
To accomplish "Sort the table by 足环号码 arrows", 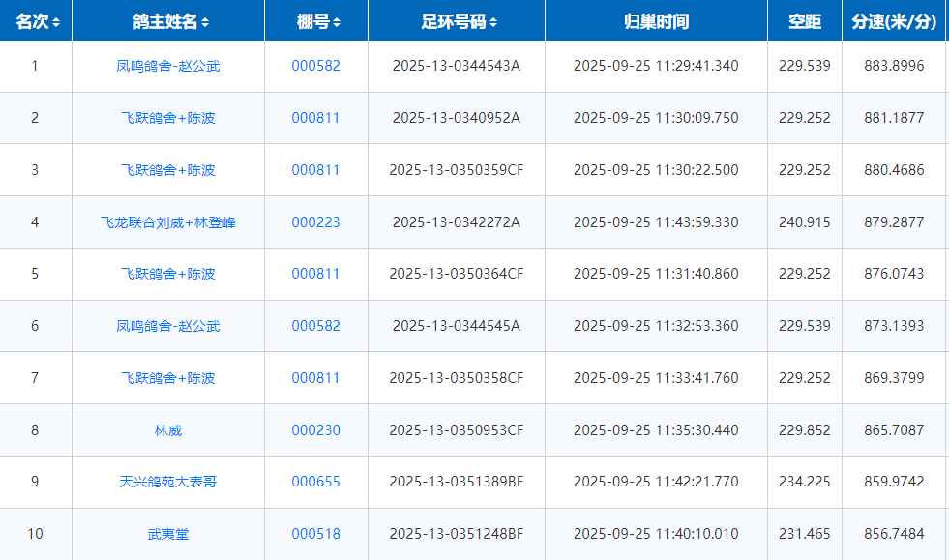I will coord(493,22).
